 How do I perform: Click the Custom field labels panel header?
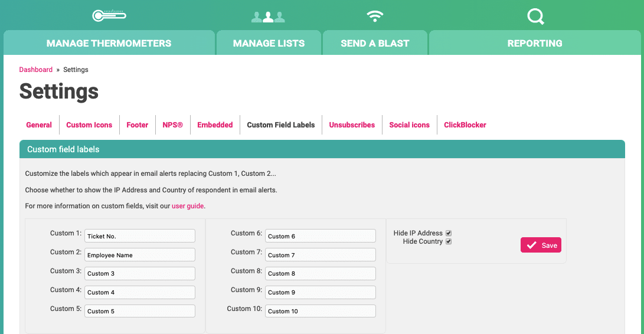click(322, 149)
